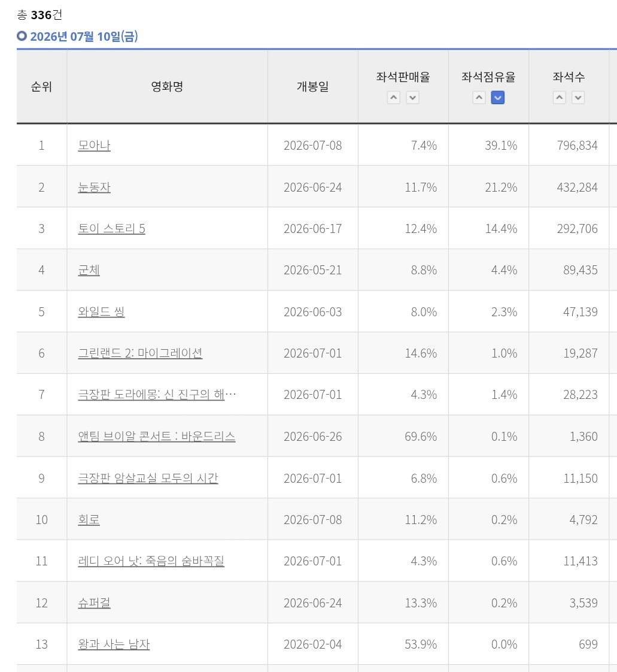
Task: Open 왕과 사는 남자 link
Action: coord(114,644)
